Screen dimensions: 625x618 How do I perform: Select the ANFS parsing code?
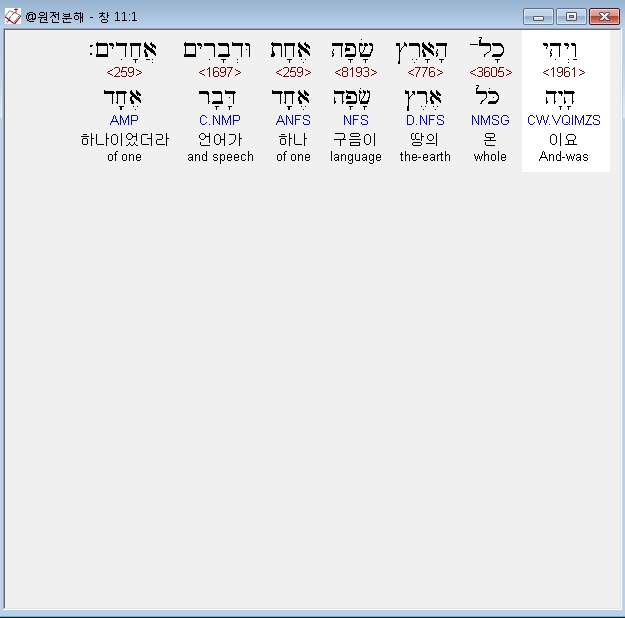(293, 120)
